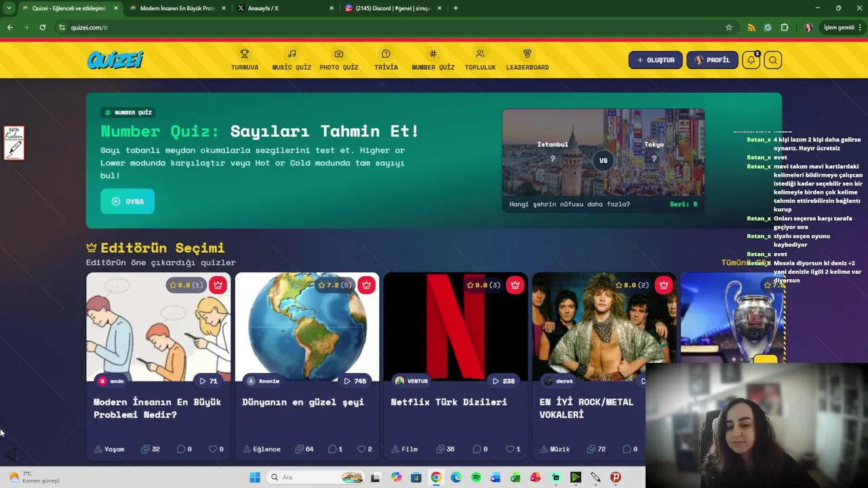Open the derek author profile
Viewport: 868px width, 488px height.
tap(559, 381)
